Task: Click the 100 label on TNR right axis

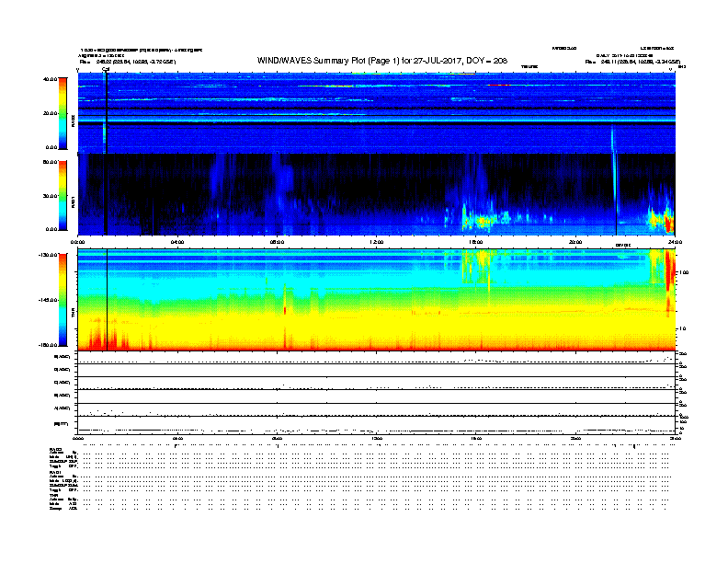Action: (684, 272)
